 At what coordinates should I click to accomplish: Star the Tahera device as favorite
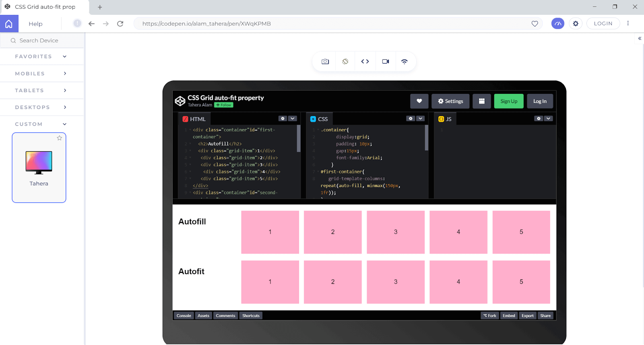[60, 138]
